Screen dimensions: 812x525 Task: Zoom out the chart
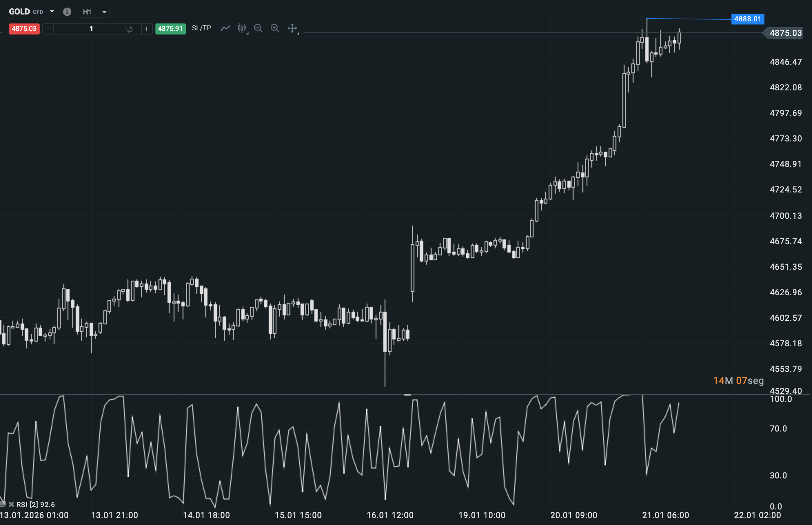pyautogui.click(x=258, y=28)
